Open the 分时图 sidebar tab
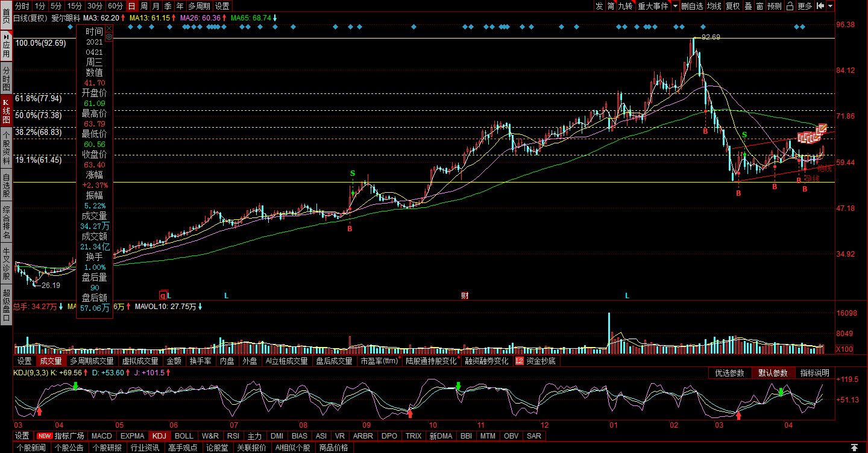The image size is (868, 453). 6,79
